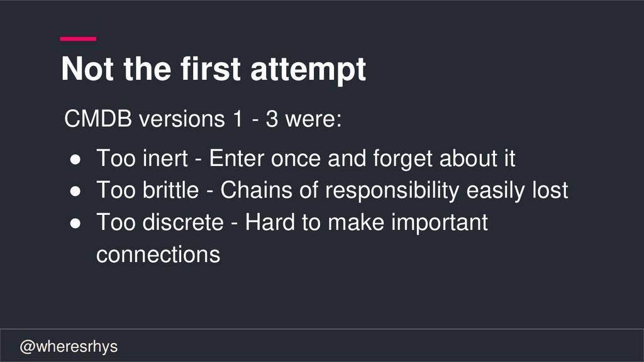Click the "CMDB versions 1 - 3 were:" line

pyautogui.click(x=203, y=119)
